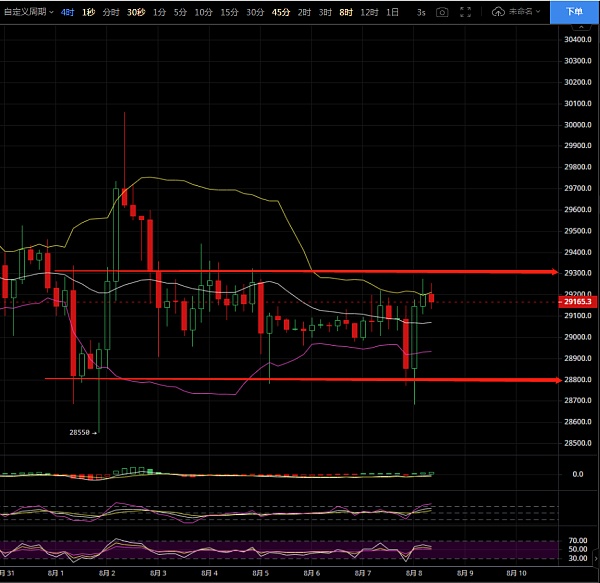The image size is (600, 583).
Task: Select the 30秒 interval
Action: coord(135,12)
